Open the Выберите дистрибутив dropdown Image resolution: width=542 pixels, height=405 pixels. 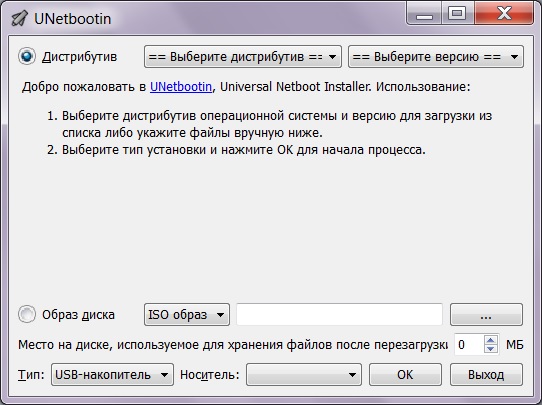[243, 57]
